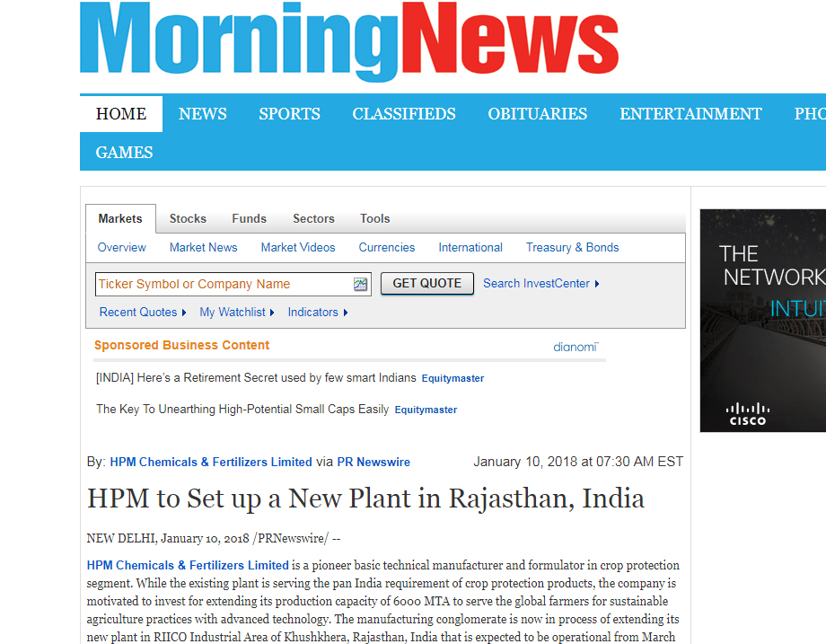Open the CLASSIFIEDS section

click(404, 114)
